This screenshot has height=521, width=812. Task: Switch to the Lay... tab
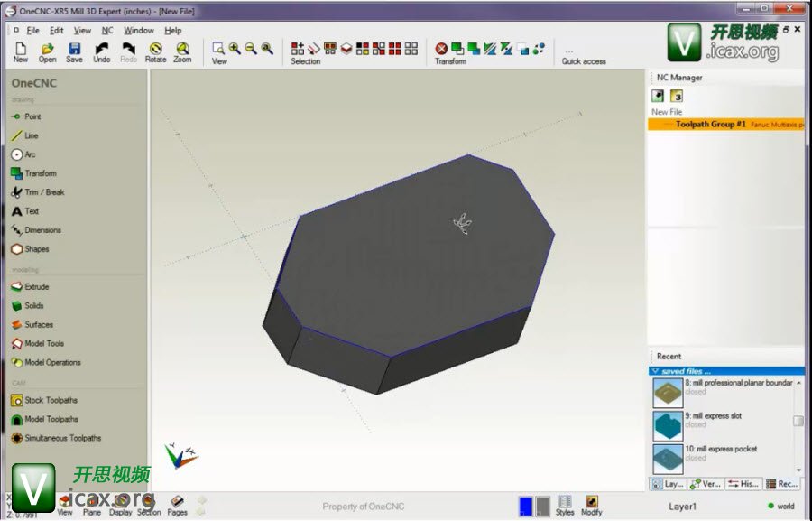point(667,485)
